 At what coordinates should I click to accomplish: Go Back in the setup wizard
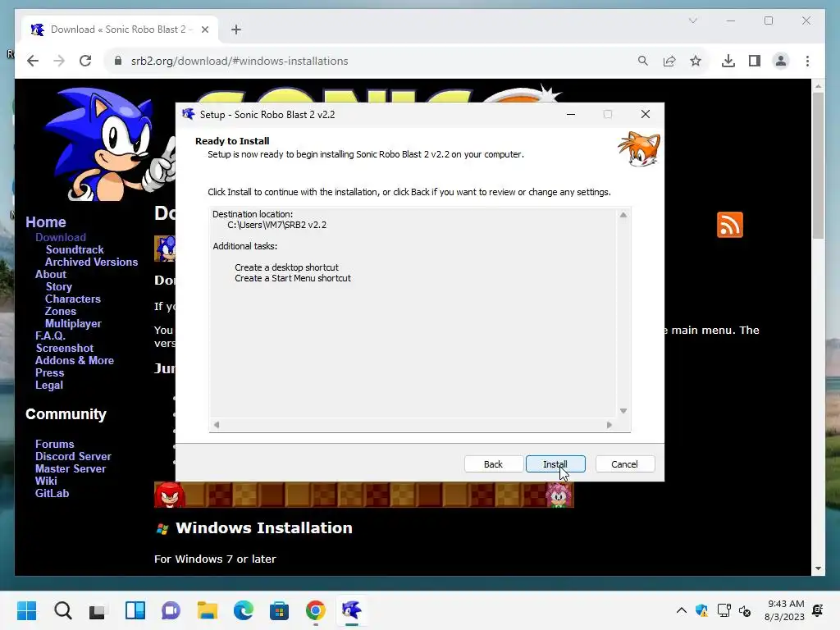click(x=493, y=464)
